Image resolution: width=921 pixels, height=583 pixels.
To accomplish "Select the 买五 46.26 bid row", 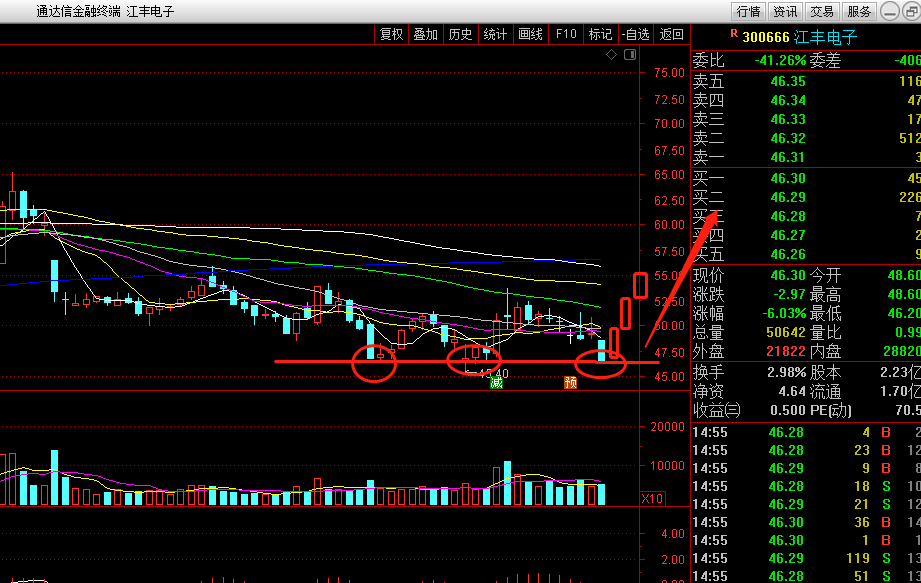I will [x=806, y=254].
